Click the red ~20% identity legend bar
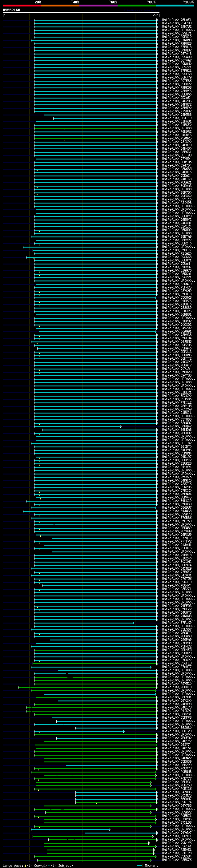Viewport: 197px width, 868px height. (x=22, y=6)
